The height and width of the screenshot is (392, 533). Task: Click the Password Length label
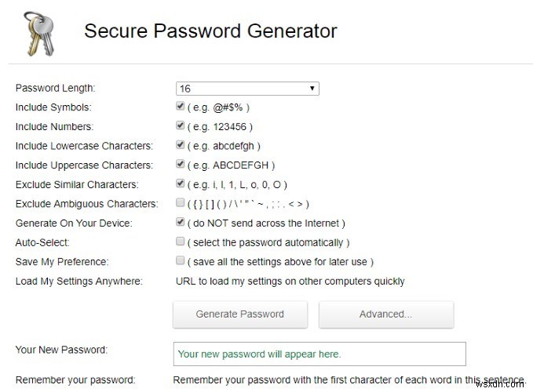pyautogui.click(x=55, y=88)
